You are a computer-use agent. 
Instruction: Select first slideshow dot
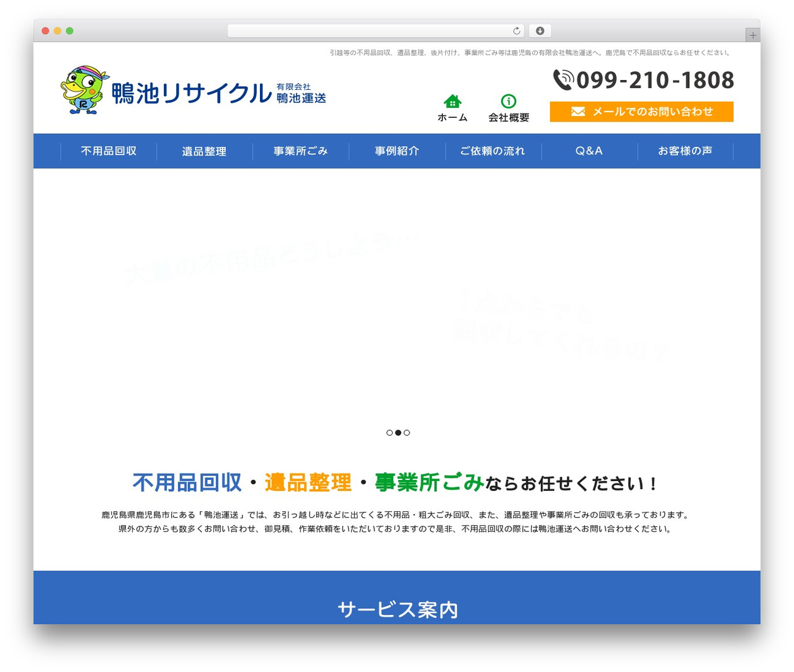coord(390,433)
